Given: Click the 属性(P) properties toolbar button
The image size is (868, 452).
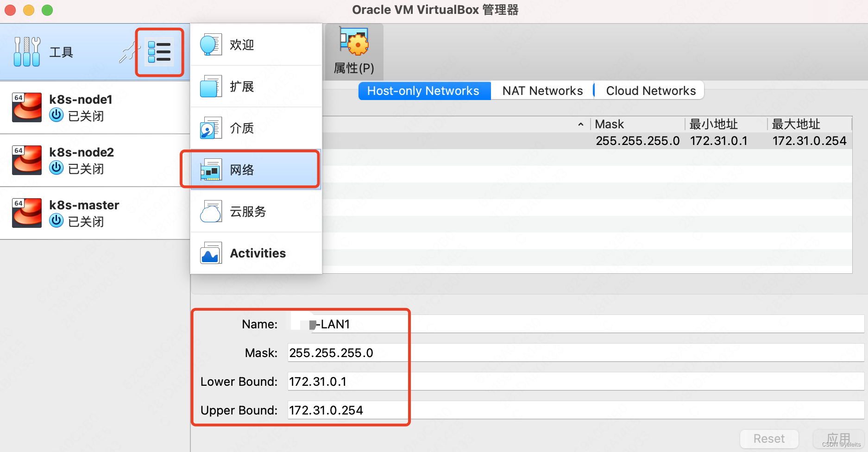Looking at the screenshot, I should (354, 51).
